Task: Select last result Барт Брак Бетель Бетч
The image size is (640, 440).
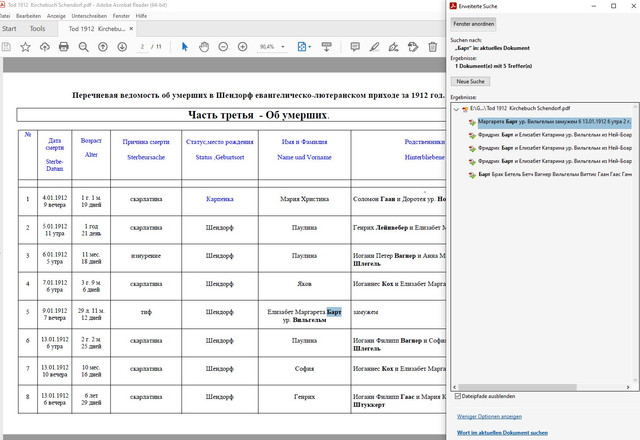Action: [x=554, y=174]
